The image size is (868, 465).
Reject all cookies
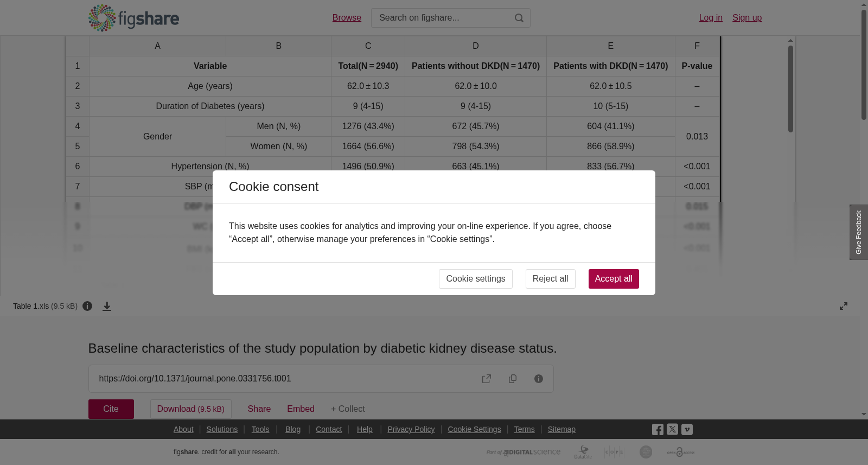coord(550,279)
